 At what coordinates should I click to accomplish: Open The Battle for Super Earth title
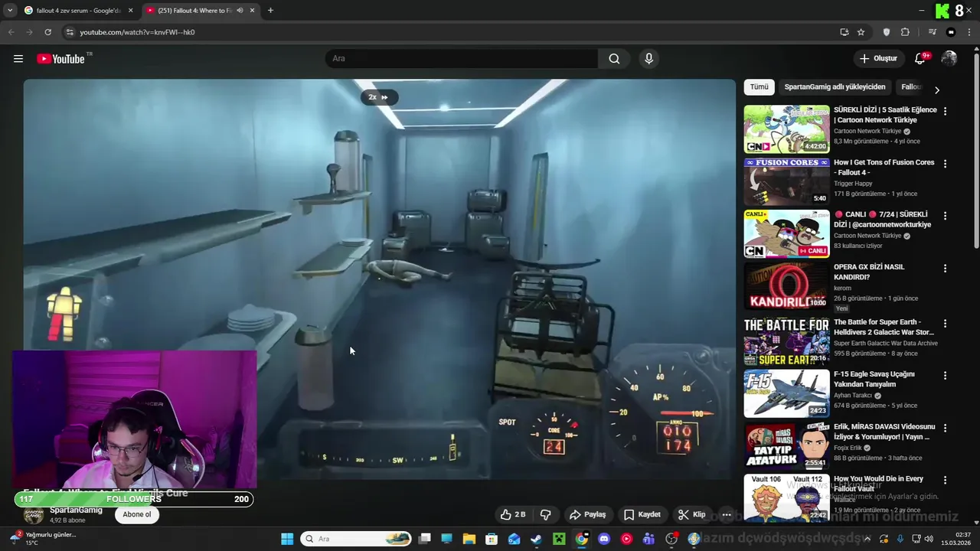click(x=884, y=327)
